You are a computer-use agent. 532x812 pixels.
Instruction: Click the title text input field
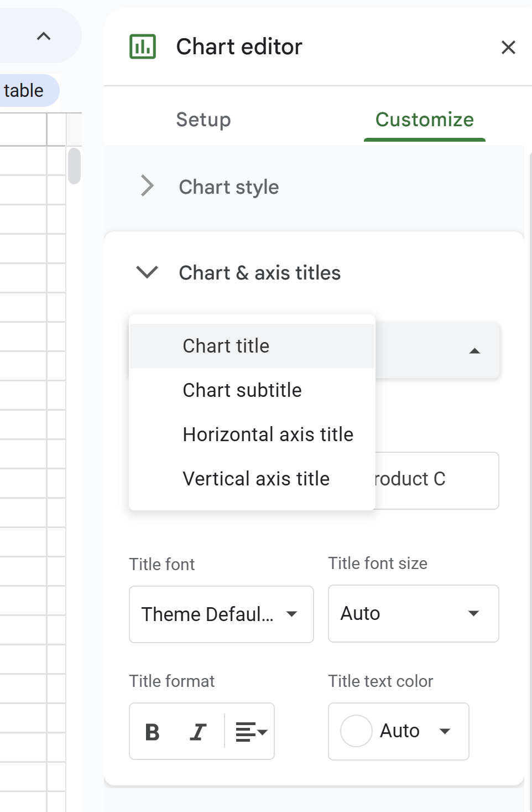(x=437, y=480)
